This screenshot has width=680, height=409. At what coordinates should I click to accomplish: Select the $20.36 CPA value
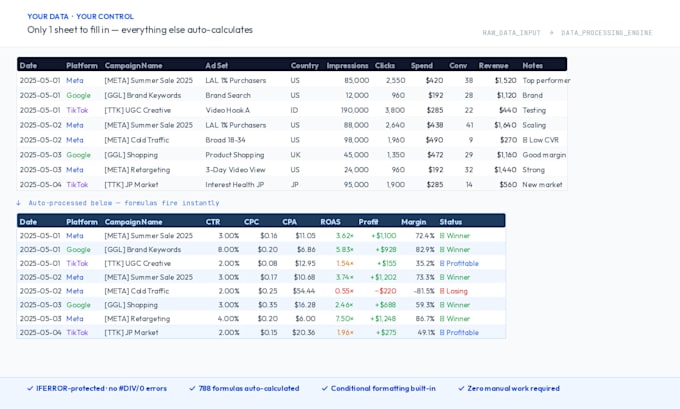coord(304,333)
